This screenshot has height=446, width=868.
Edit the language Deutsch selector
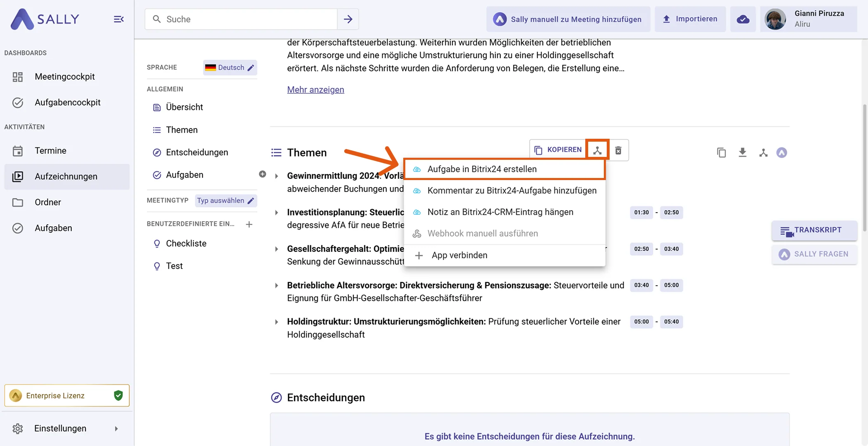tap(230, 67)
